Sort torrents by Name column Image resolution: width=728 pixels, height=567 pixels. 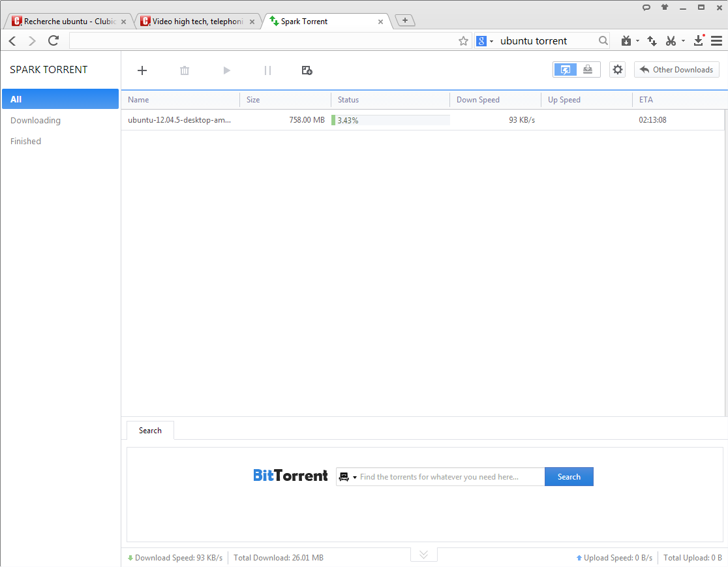[181, 100]
